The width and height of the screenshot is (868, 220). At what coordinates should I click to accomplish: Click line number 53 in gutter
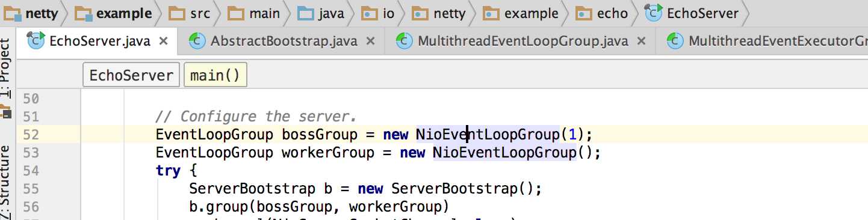[x=30, y=153]
